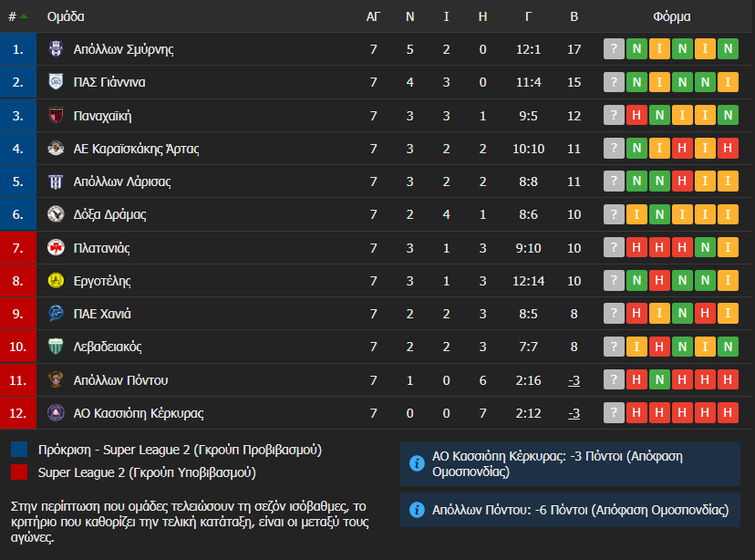Open the Απόλλων Λάρισας team link
This screenshot has width=755, height=560.
point(121,181)
